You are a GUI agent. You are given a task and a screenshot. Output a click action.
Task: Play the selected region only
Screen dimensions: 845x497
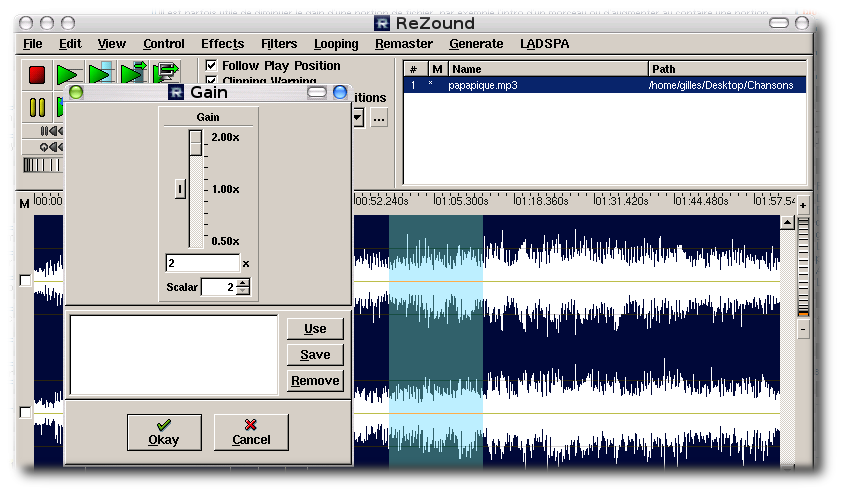(100, 75)
